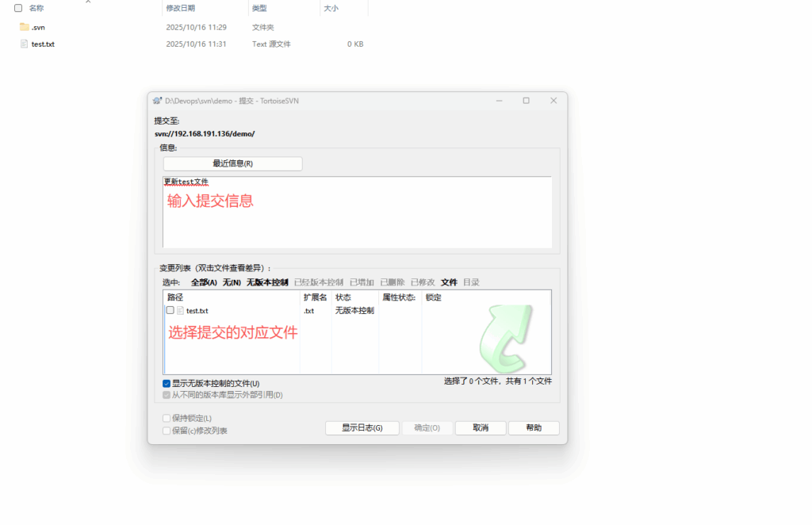Uncheck 显示无版本控制的文件 checkbox
812x525 pixels.
click(167, 383)
